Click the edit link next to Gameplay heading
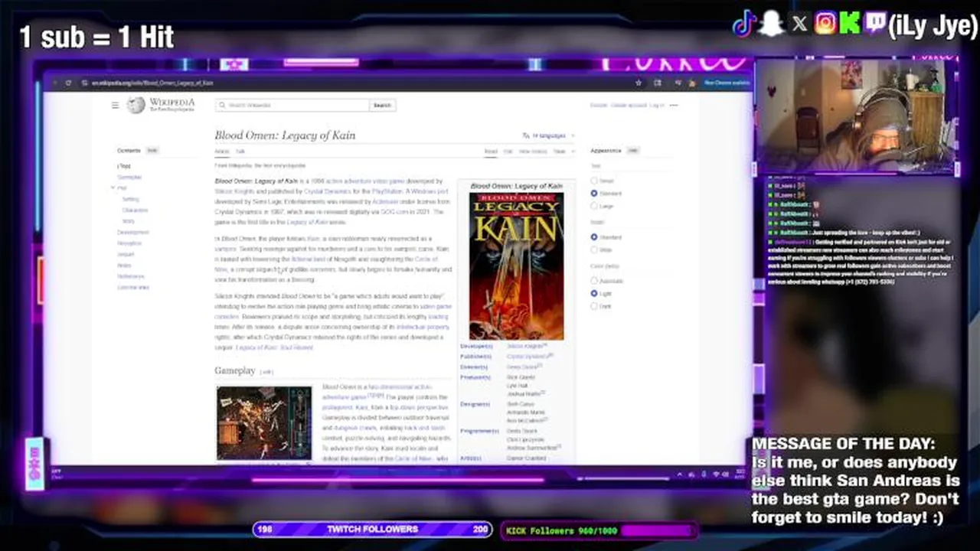Image resolution: width=980 pixels, height=551 pixels. pos(266,372)
